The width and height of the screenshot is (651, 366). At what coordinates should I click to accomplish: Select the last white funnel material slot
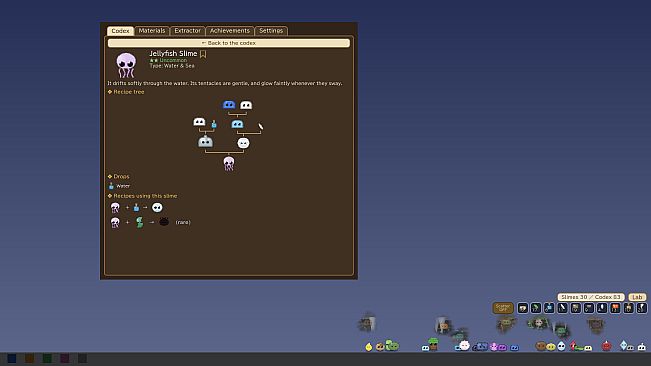(642, 308)
